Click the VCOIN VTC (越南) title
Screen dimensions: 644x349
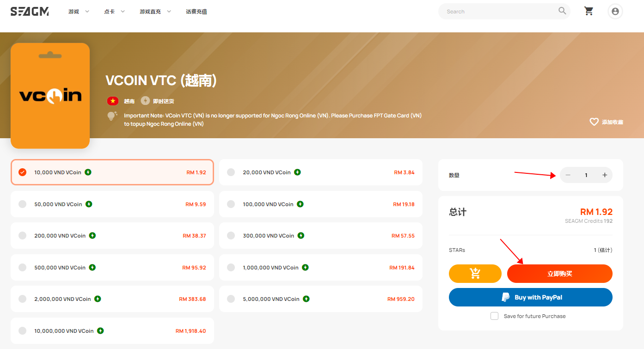(161, 80)
